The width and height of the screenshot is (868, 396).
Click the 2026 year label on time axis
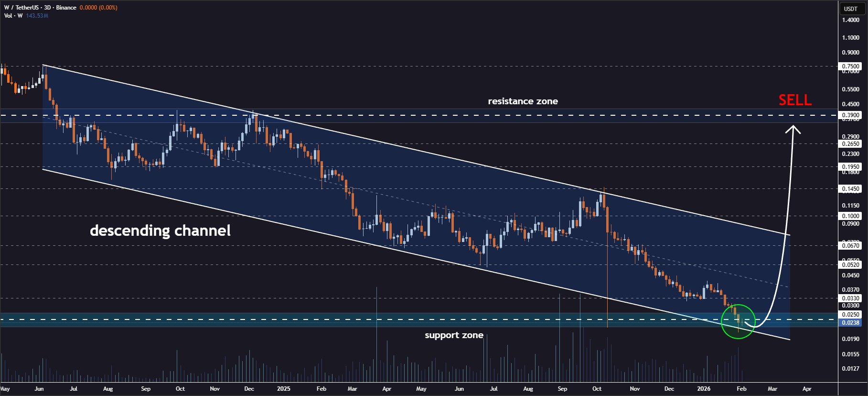coord(704,389)
